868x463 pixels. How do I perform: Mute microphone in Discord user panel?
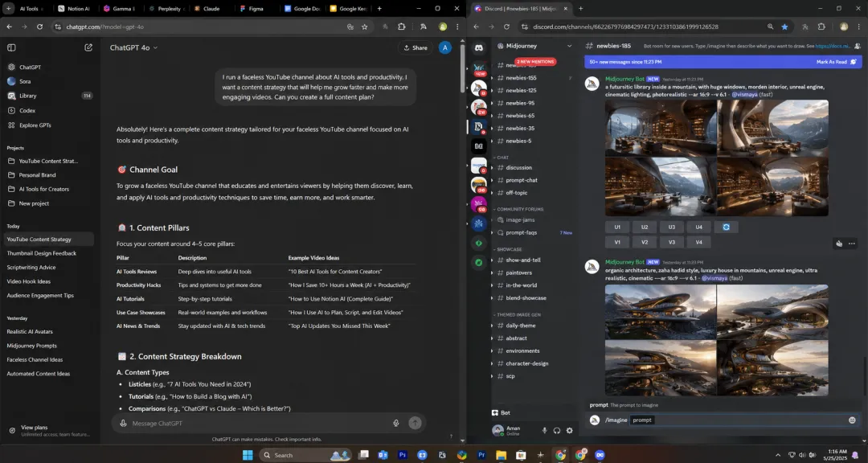(x=544, y=430)
